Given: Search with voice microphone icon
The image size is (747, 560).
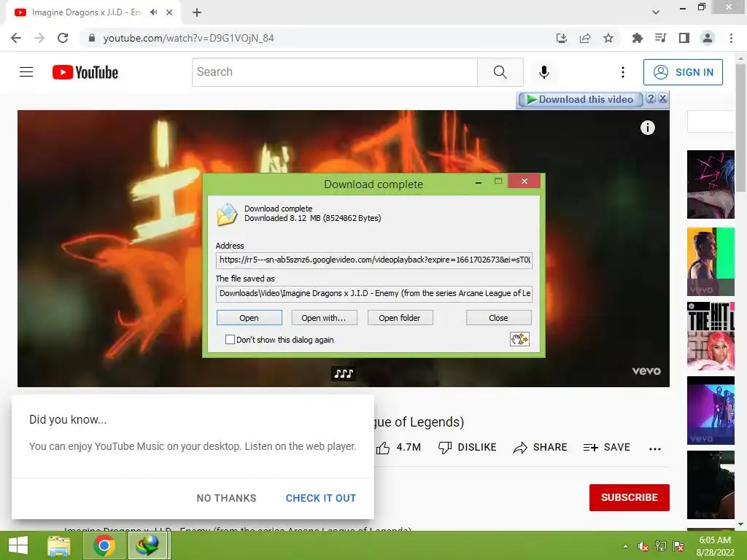Looking at the screenshot, I should click(x=544, y=72).
